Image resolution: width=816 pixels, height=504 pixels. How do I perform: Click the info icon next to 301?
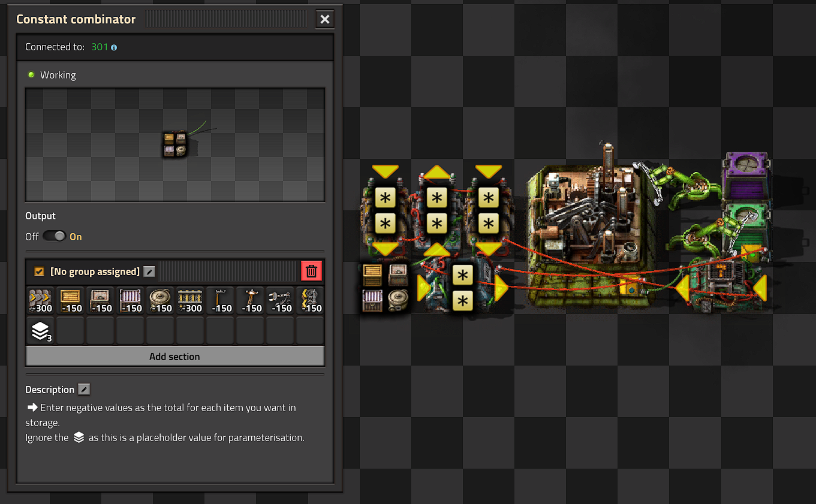[x=114, y=47]
